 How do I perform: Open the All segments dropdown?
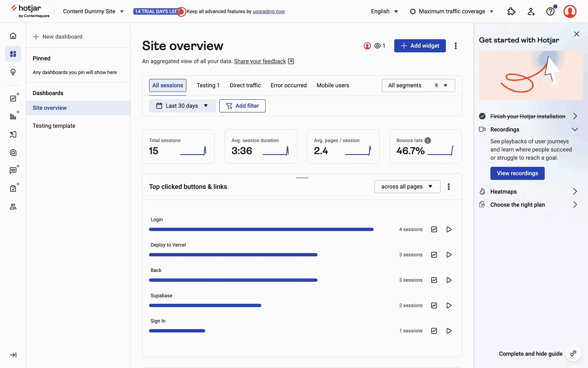[418, 85]
